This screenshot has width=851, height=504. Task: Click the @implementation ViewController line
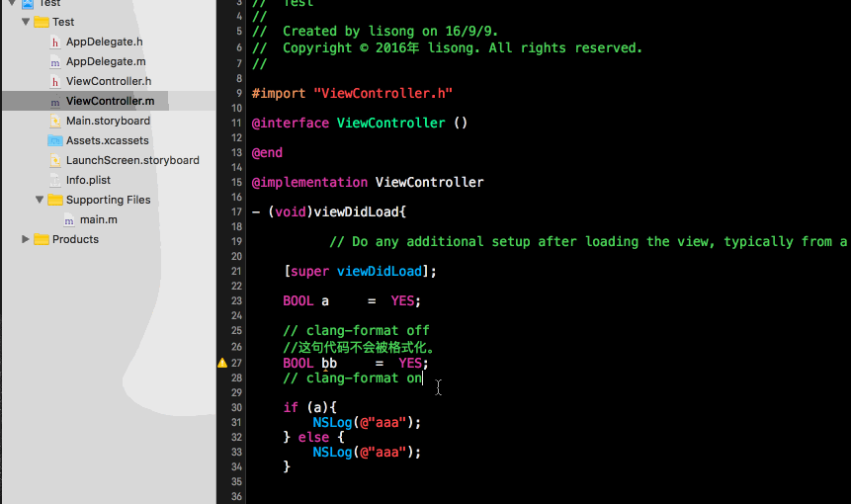pos(368,182)
